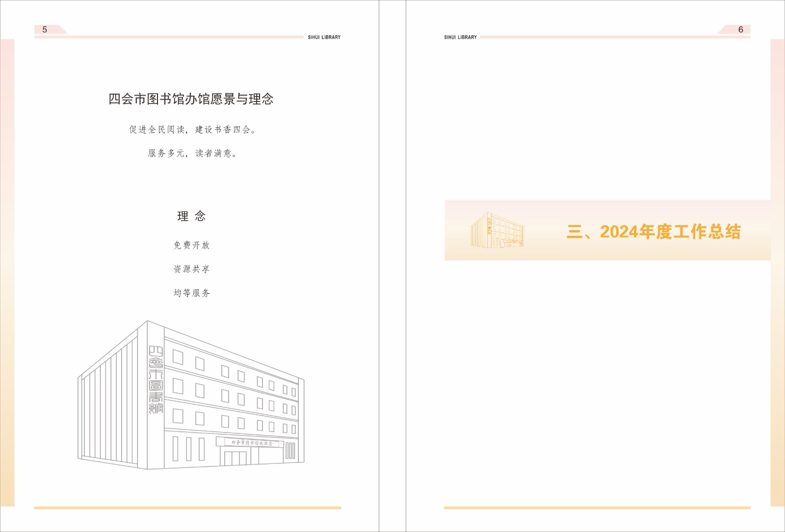This screenshot has width=785, height=532.
Task: Click the line 促进全民阅读，建设书香四会
Action: point(192,129)
